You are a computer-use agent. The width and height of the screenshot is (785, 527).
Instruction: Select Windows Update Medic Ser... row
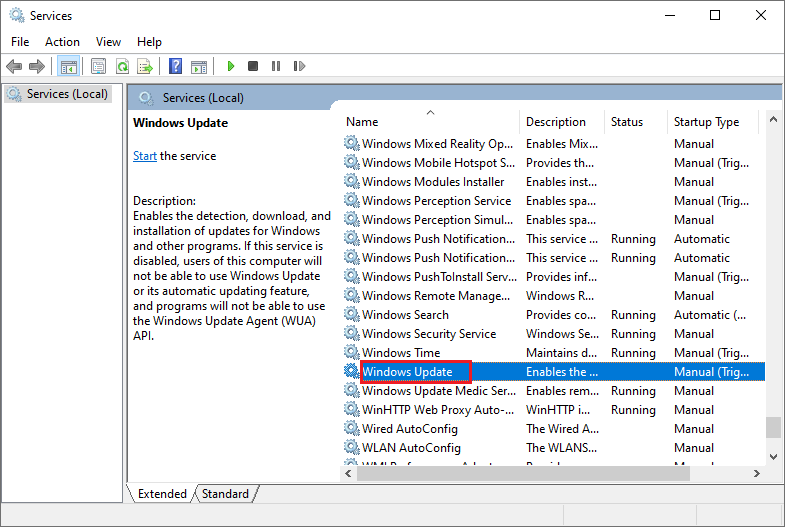pos(554,390)
